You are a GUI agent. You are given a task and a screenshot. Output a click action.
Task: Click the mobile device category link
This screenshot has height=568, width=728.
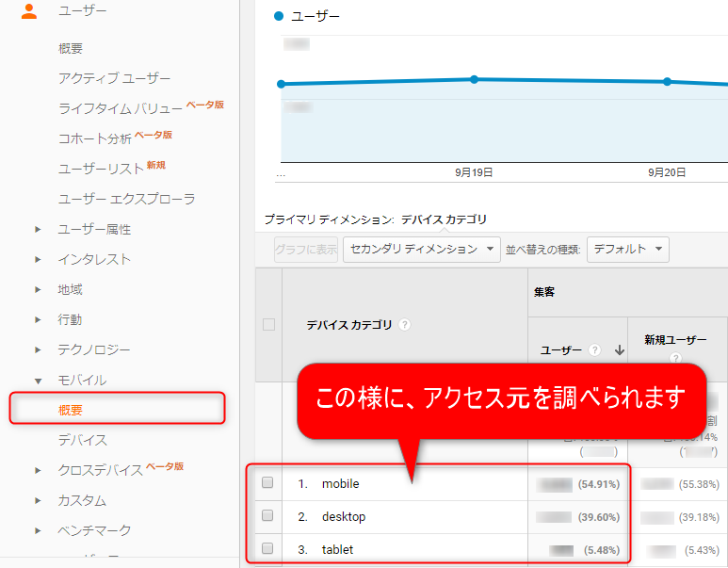point(340,483)
